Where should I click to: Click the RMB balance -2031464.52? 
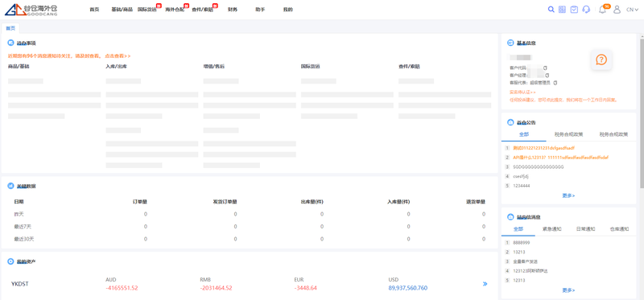(x=216, y=288)
